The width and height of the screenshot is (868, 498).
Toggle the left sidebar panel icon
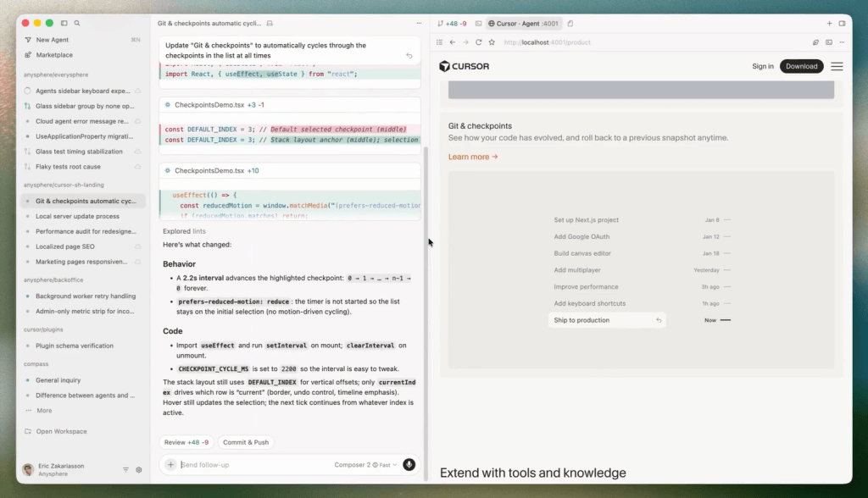click(x=64, y=23)
